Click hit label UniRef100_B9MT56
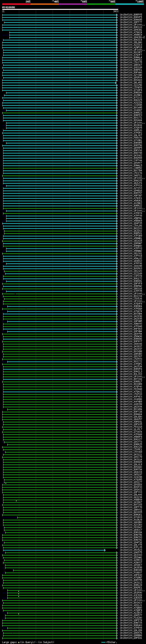Screen dimensions: 146x644 (x=131, y=145)
